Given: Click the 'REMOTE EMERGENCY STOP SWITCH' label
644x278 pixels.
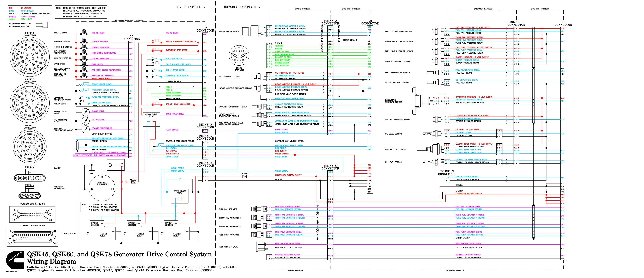Looking at the screenshot, I should pyautogui.click(x=181, y=41).
